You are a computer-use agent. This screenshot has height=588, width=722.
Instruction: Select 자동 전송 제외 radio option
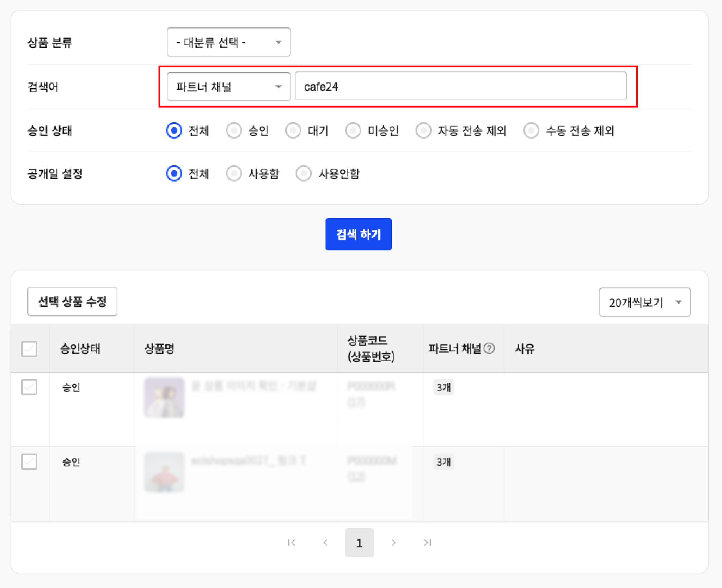click(423, 130)
